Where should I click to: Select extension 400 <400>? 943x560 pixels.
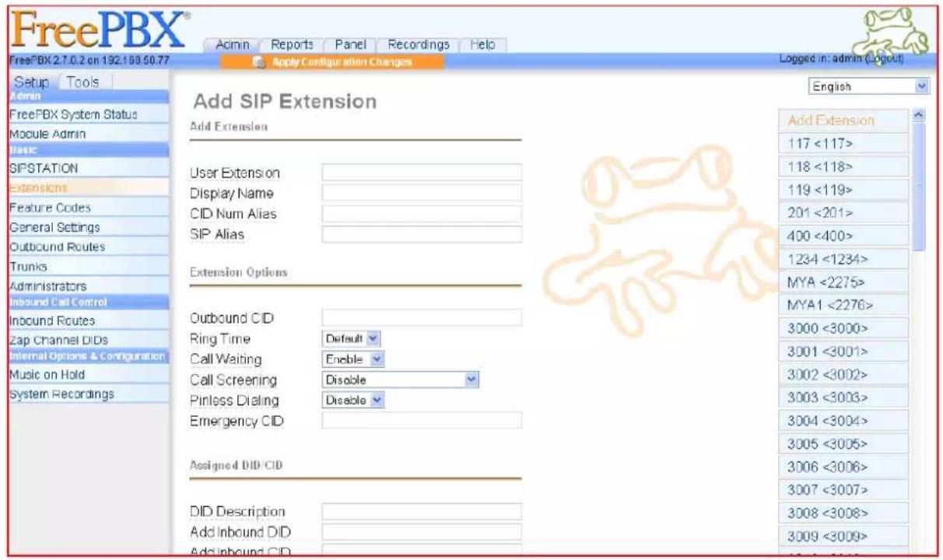[x=843, y=236]
